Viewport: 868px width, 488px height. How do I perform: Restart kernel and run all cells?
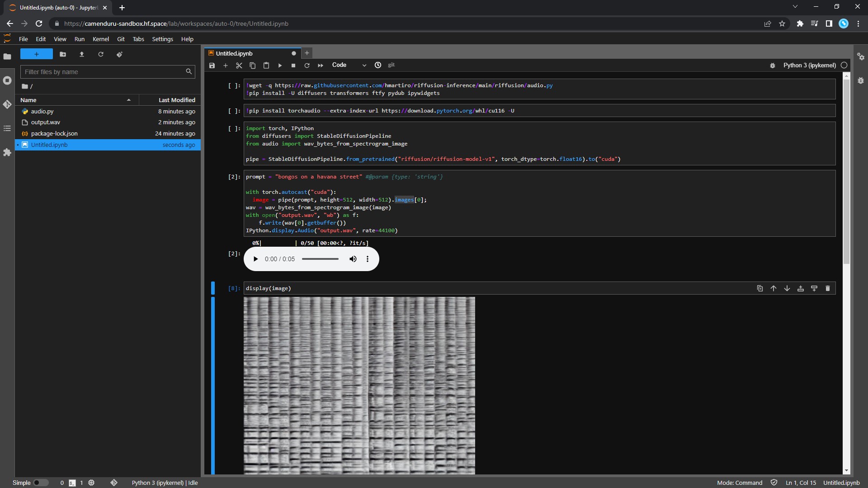[x=321, y=66]
